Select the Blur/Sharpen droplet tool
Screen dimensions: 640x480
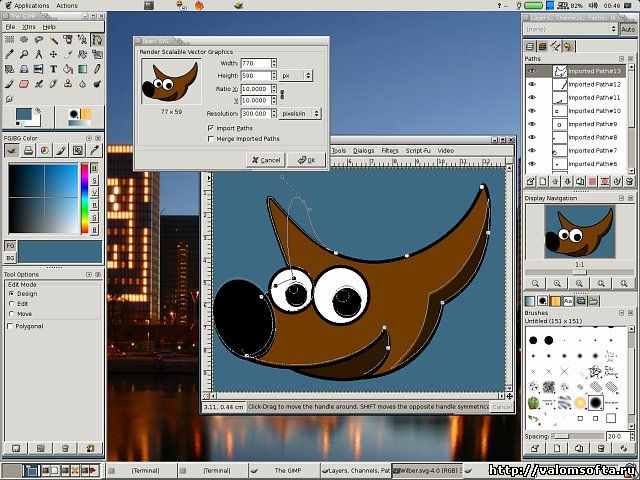click(82, 84)
